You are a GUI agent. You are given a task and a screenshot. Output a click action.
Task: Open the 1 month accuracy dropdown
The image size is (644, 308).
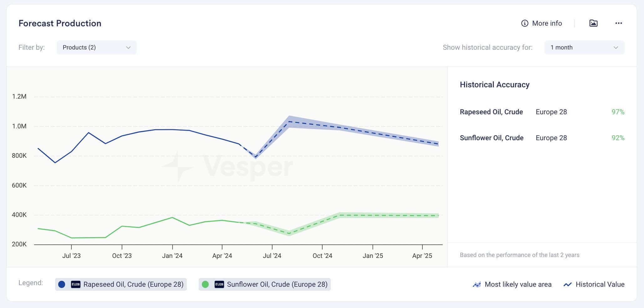point(584,47)
